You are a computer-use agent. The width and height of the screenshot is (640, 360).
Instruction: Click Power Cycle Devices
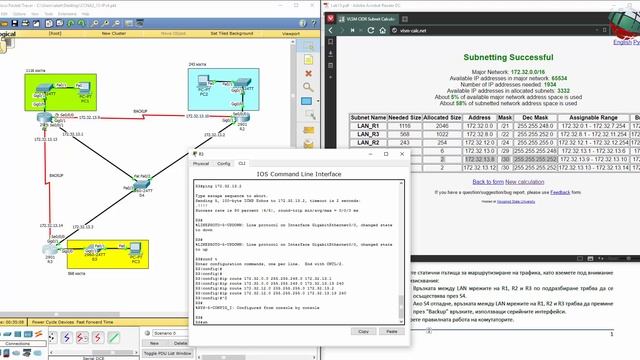coord(53,322)
